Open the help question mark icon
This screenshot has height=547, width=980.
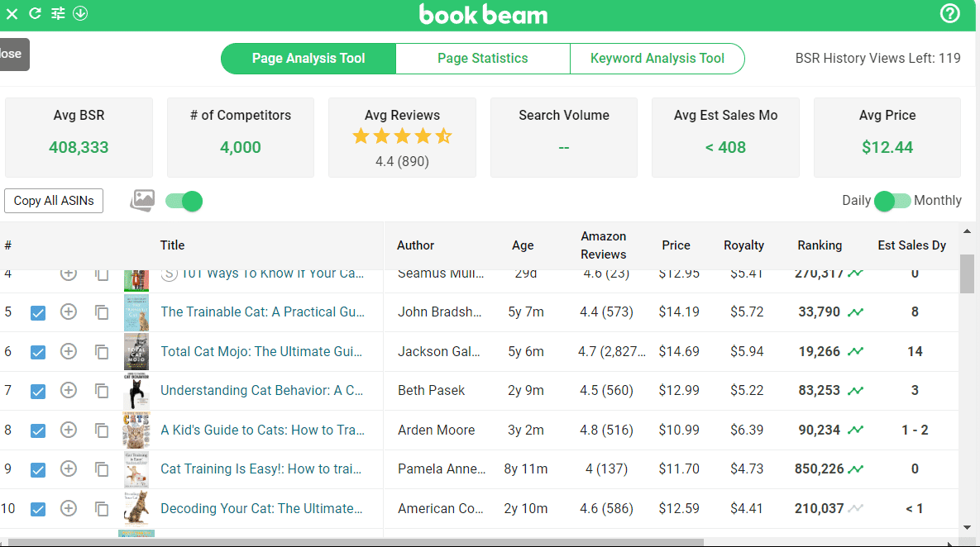pyautogui.click(x=950, y=13)
